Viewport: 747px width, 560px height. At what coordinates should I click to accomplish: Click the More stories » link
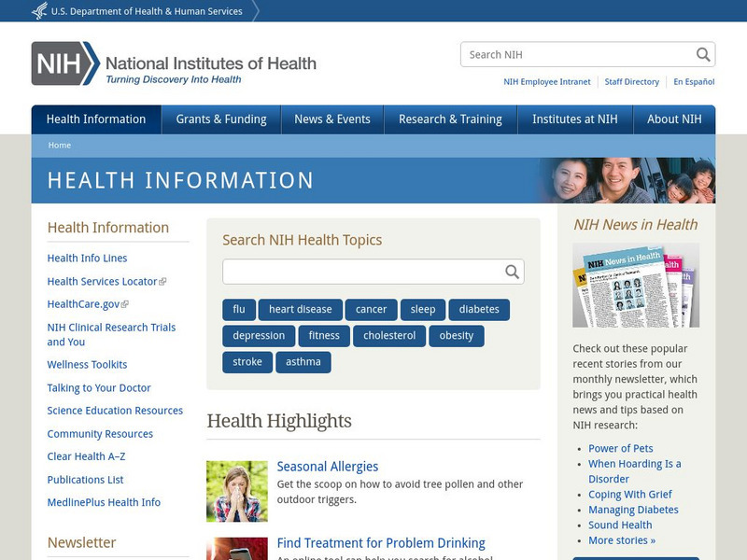(622, 540)
